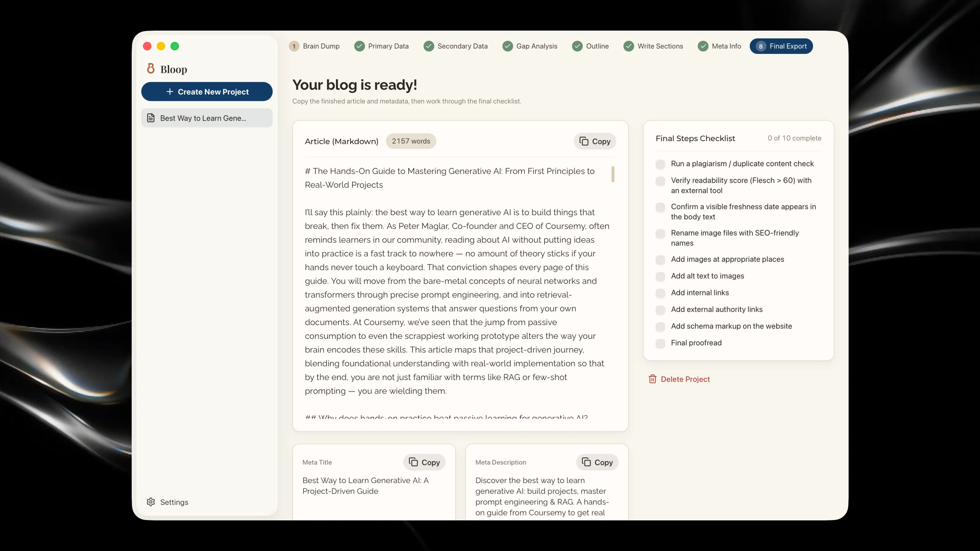Image resolution: width=980 pixels, height=551 pixels.
Task: Check 'Confirm a visible freshness date' item
Action: tap(661, 207)
